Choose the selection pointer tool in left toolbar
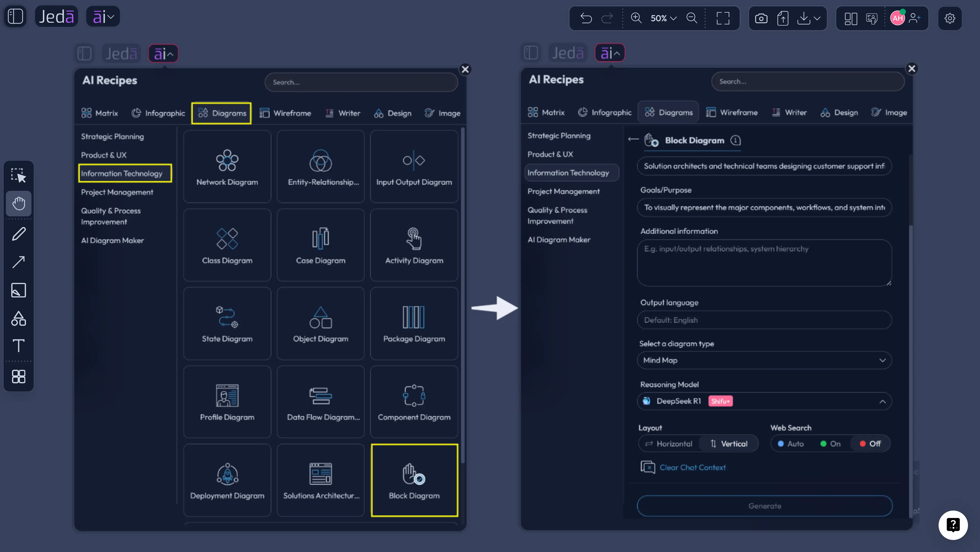This screenshot has width=980, height=552. (x=18, y=175)
